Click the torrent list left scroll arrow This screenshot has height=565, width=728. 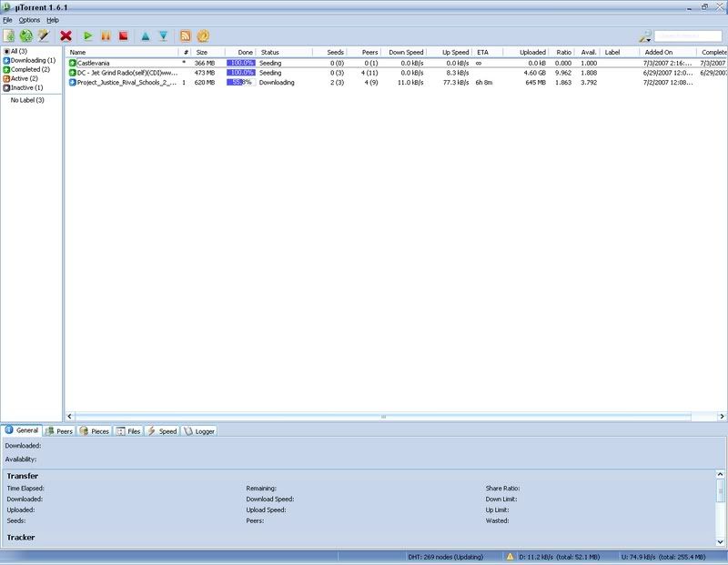[70, 417]
